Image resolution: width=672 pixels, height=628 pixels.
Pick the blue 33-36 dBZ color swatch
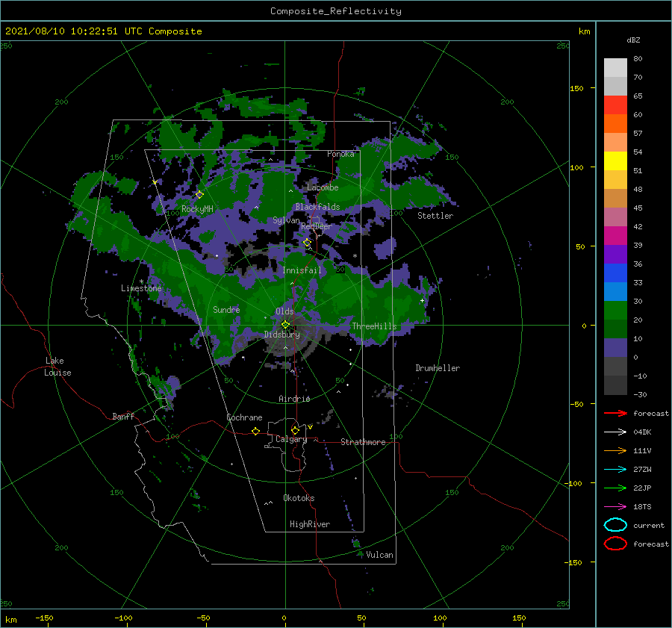click(x=615, y=273)
